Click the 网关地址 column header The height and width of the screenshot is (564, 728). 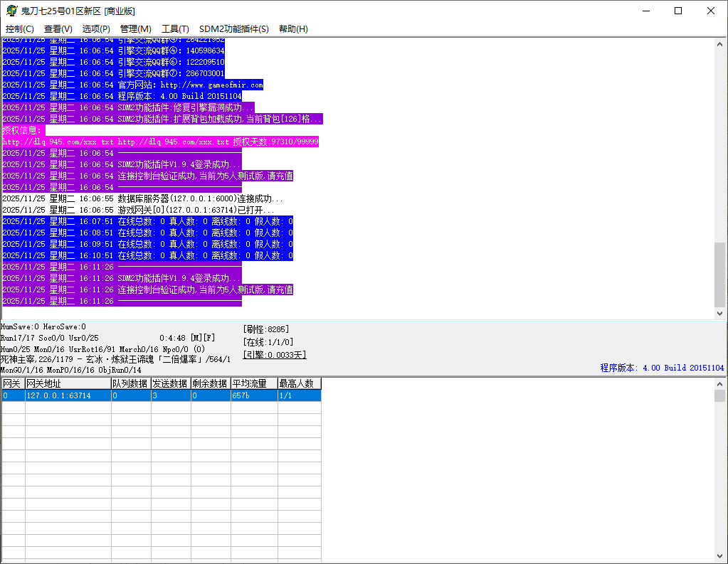coord(68,384)
